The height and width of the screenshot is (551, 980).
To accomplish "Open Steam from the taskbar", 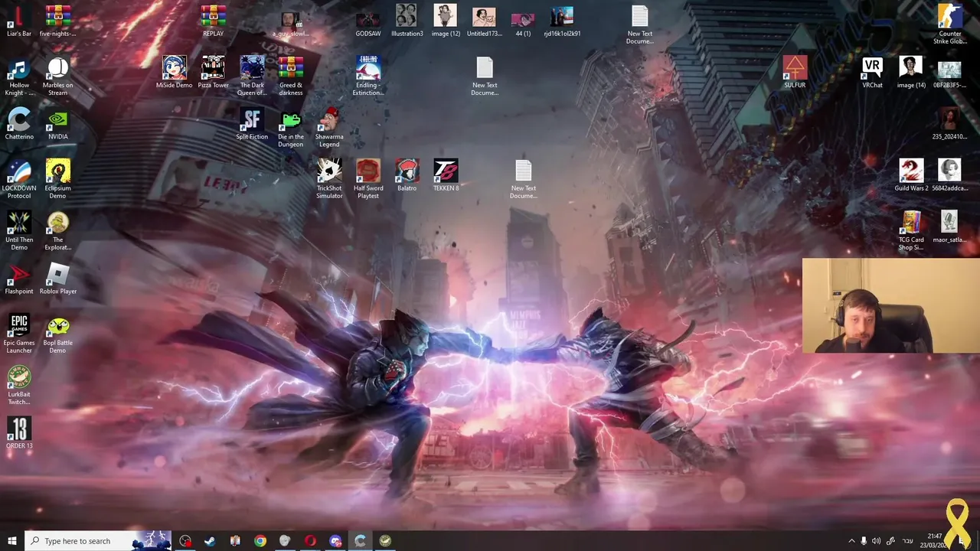I will click(210, 540).
